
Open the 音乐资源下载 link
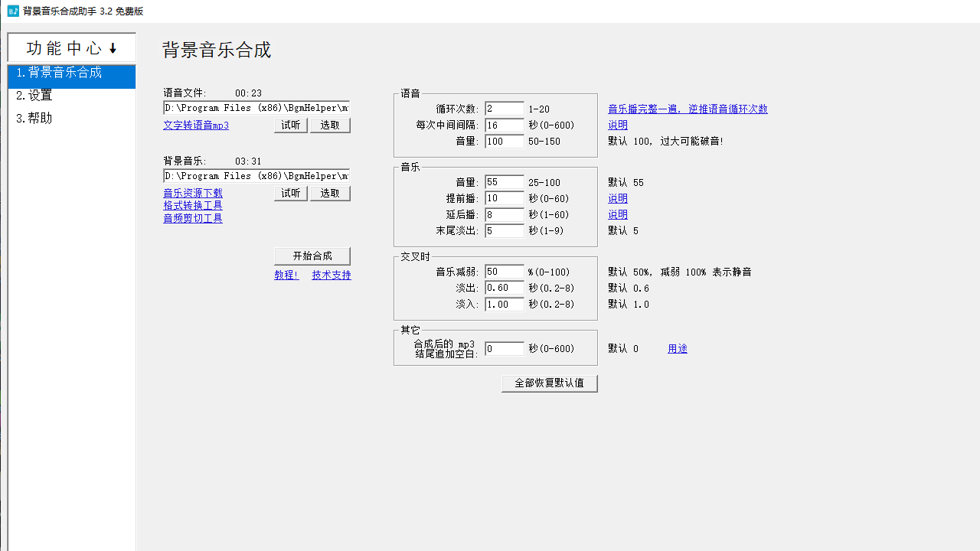(193, 193)
